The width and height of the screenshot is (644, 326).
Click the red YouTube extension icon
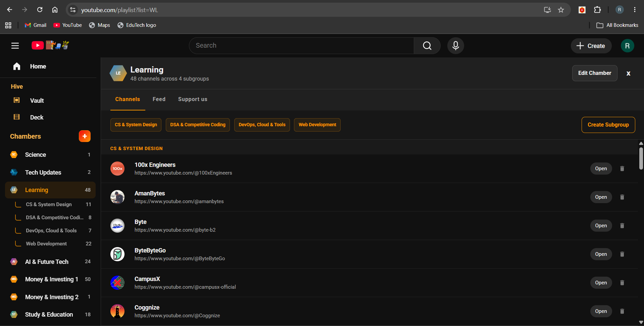point(582,10)
